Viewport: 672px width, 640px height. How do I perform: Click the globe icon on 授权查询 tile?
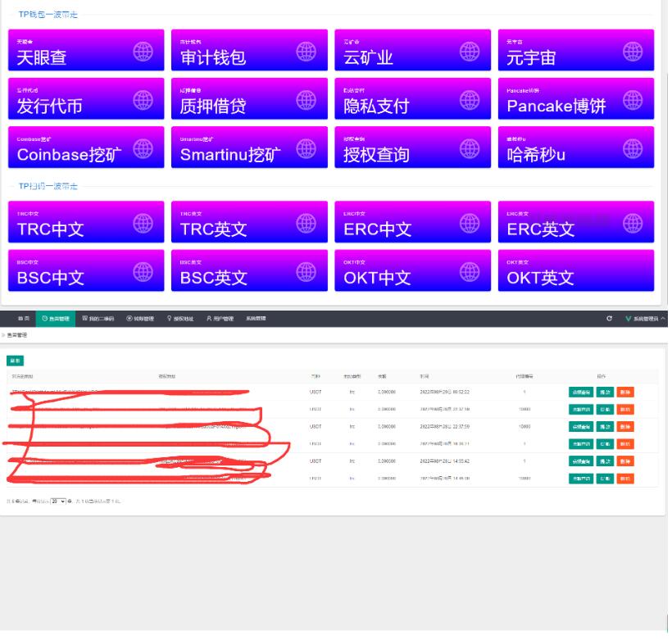tap(469, 148)
